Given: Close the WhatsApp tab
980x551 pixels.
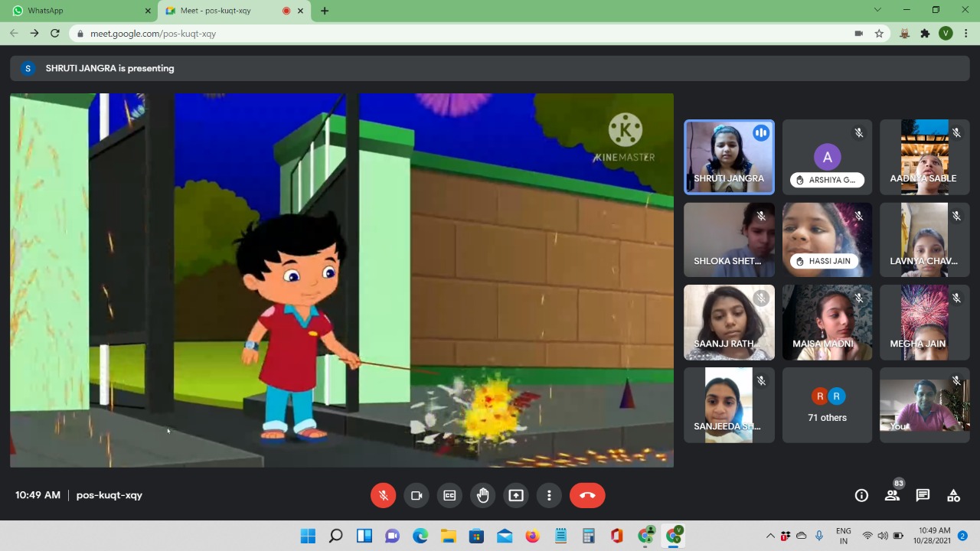Looking at the screenshot, I should click(148, 11).
